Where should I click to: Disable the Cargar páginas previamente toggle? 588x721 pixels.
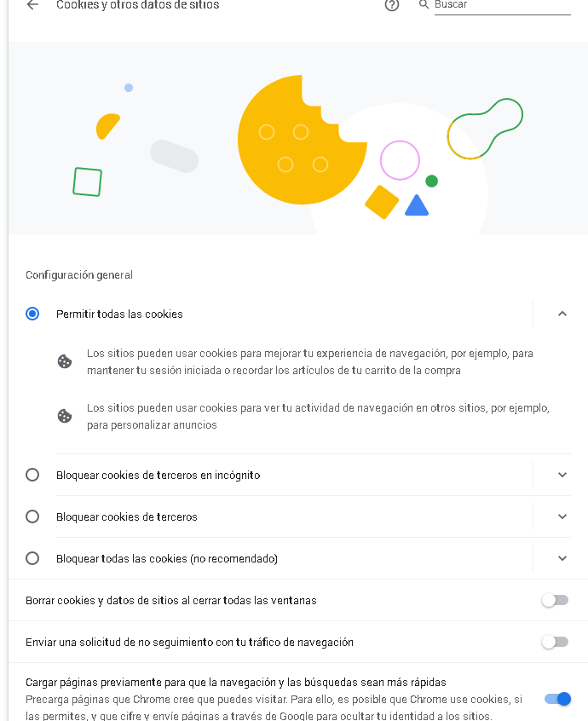[557, 699]
